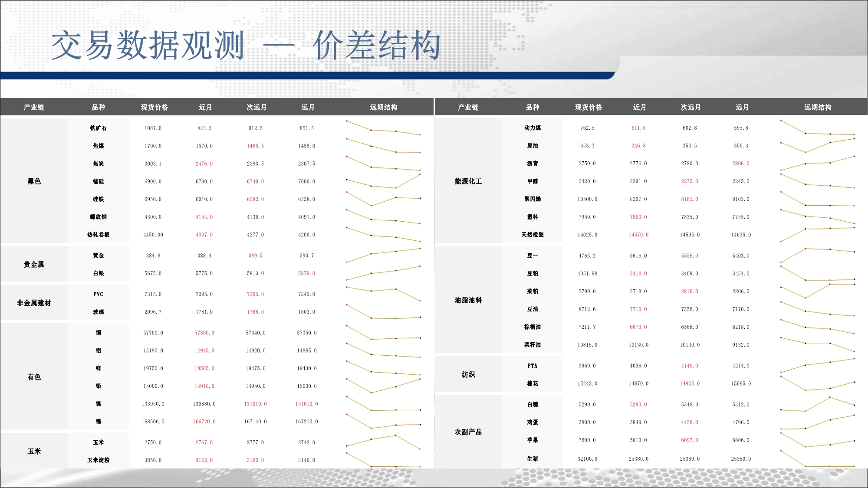Click the 棕榈油 product label
The image size is (868, 488).
(533, 327)
